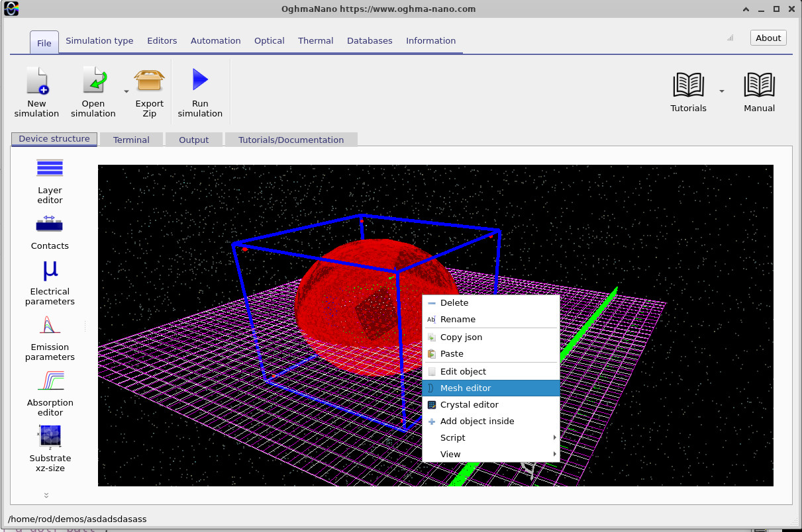Screen dimensions: 802x532
Task: Click the About button
Action: 768,38
